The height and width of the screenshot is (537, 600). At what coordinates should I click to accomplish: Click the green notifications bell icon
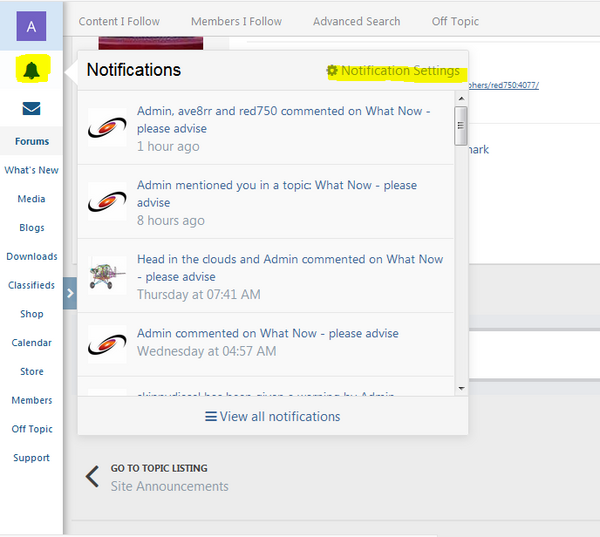pyautogui.click(x=32, y=70)
